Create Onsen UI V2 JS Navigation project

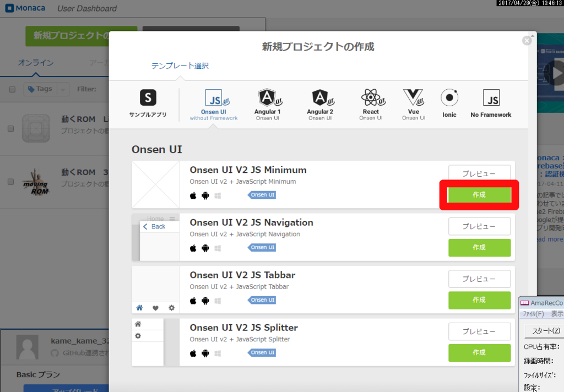pyautogui.click(x=479, y=247)
